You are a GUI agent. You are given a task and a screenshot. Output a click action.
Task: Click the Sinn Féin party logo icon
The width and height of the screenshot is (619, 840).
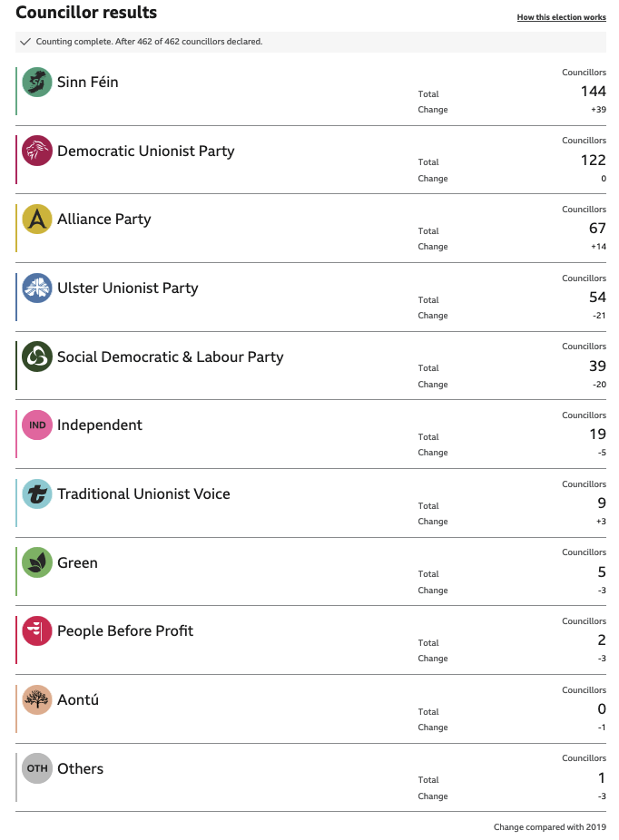[x=37, y=83]
